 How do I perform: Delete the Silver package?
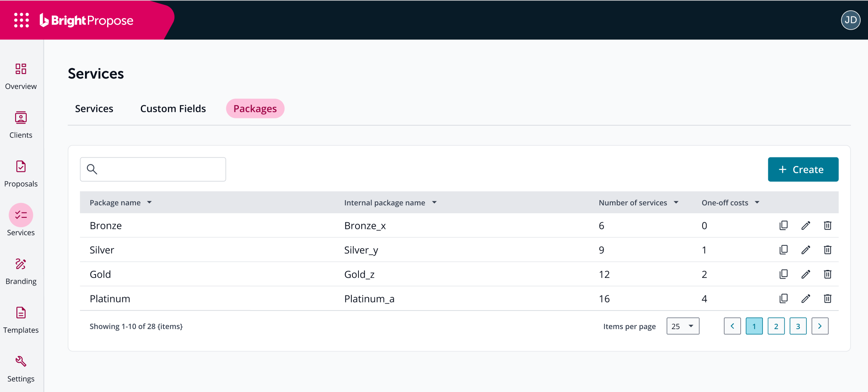point(827,250)
